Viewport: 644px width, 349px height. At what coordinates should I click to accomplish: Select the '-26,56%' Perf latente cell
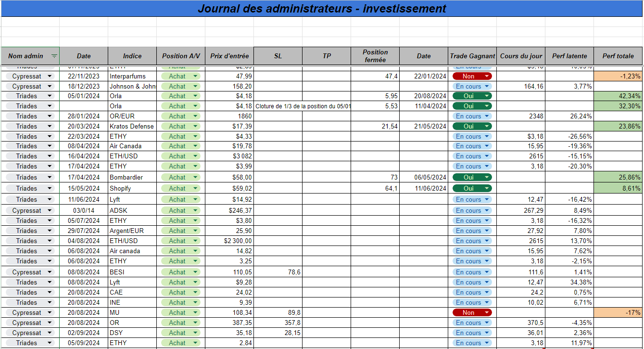[569, 136]
